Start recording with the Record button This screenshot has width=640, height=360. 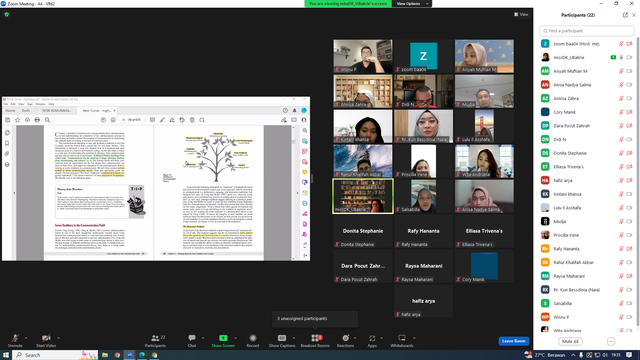[253, 340]
